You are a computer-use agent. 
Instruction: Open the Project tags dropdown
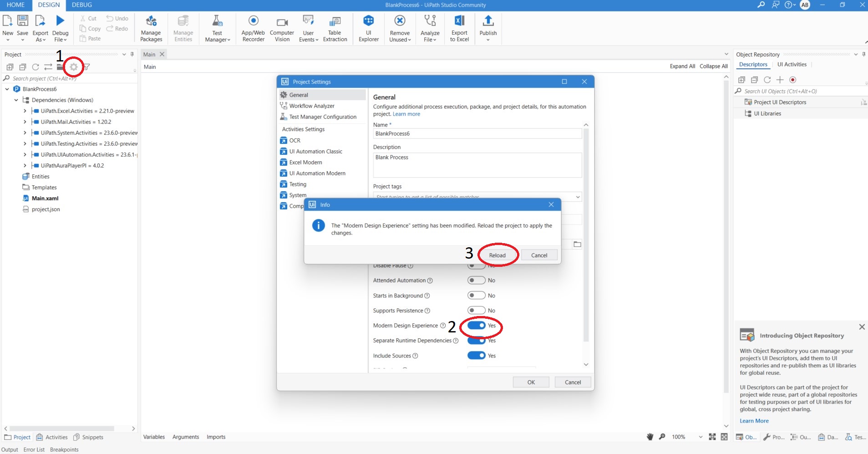tap(578, 197)
